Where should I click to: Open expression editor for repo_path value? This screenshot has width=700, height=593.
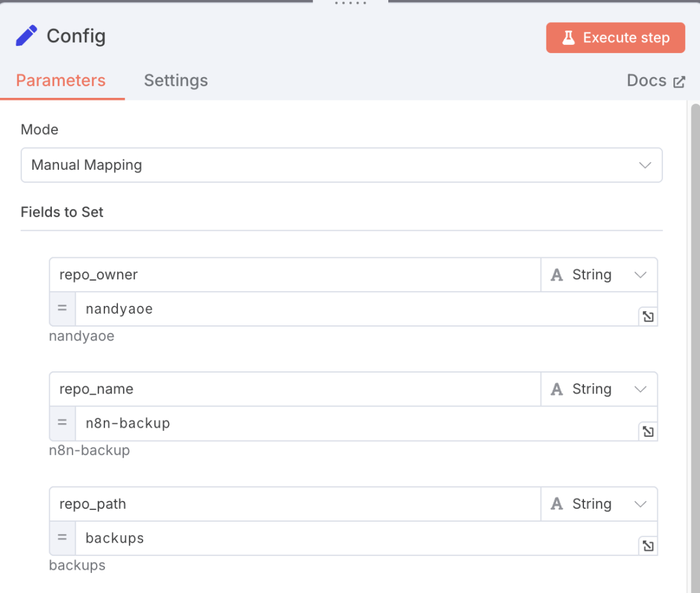click(x=647, y=546)
